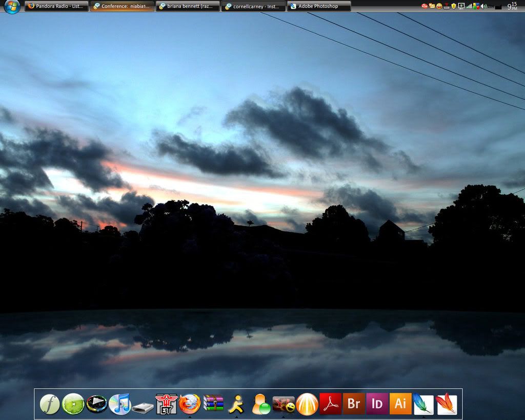Switch to Conference niabia1 chat window

[122, 6]
